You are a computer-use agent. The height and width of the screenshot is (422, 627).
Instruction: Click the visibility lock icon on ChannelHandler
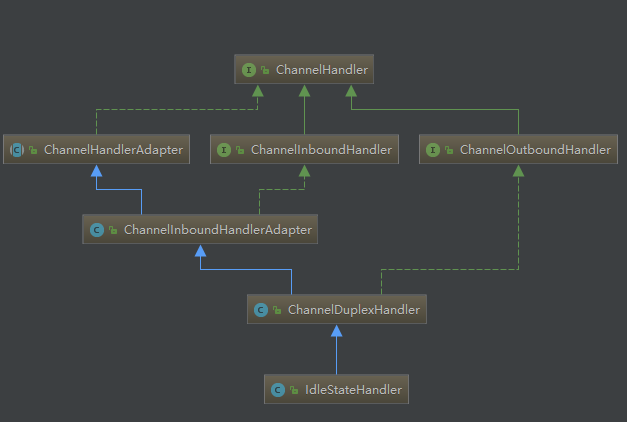pyautogui.click(x=264, y=70)
